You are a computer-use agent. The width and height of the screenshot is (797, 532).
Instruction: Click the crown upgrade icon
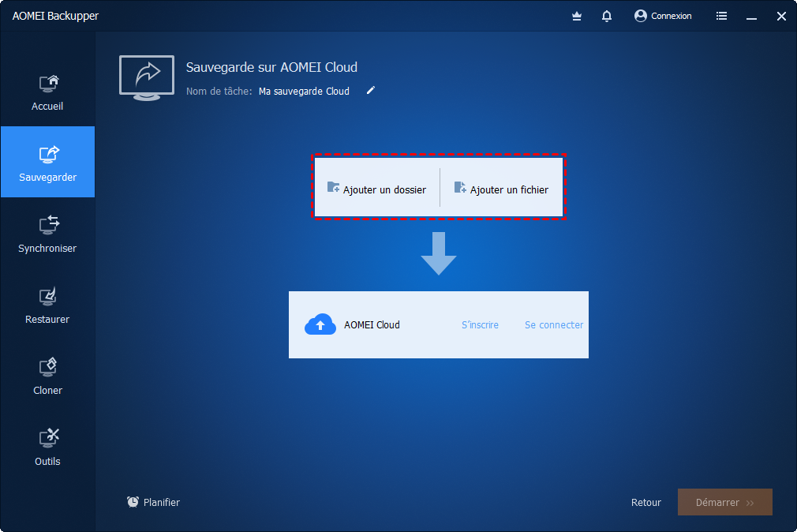576,17
